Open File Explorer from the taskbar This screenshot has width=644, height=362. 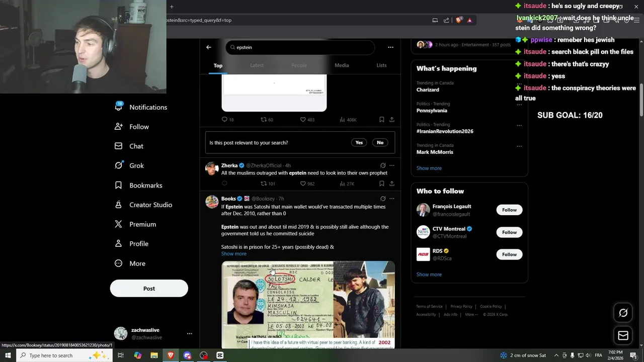[154, 355]
